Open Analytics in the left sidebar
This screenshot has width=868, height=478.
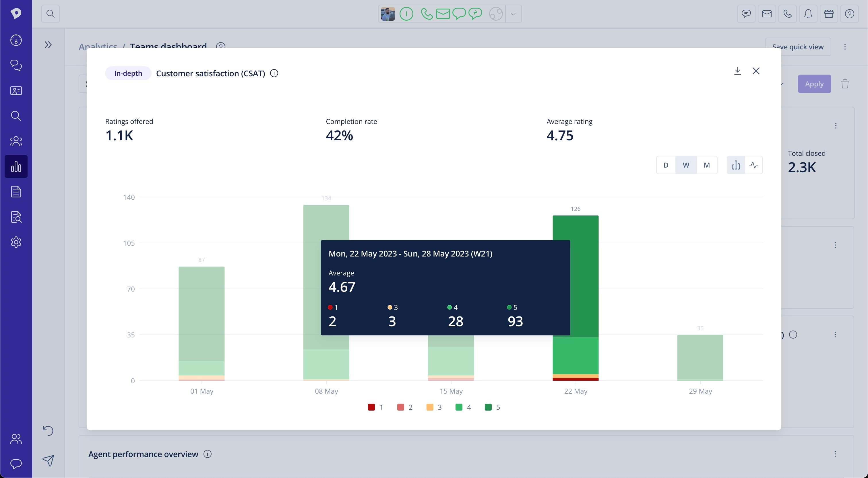tap(16, 166)
